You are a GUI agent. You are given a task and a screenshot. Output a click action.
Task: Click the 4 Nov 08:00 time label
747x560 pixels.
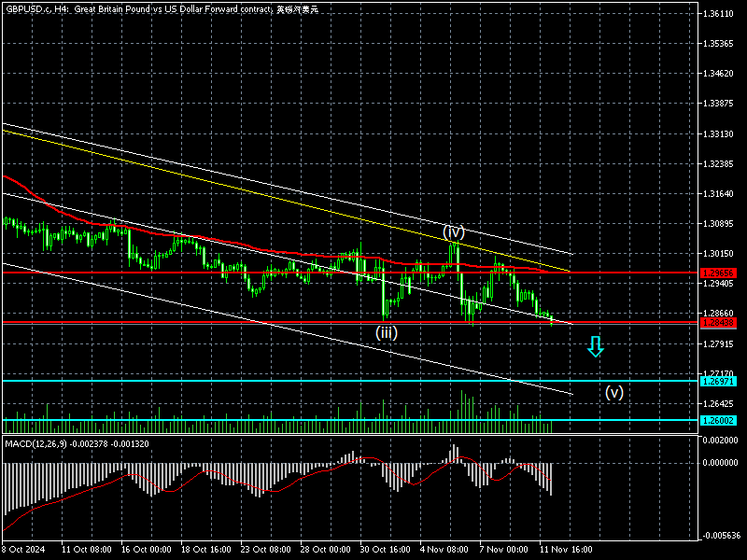[444, 549]
